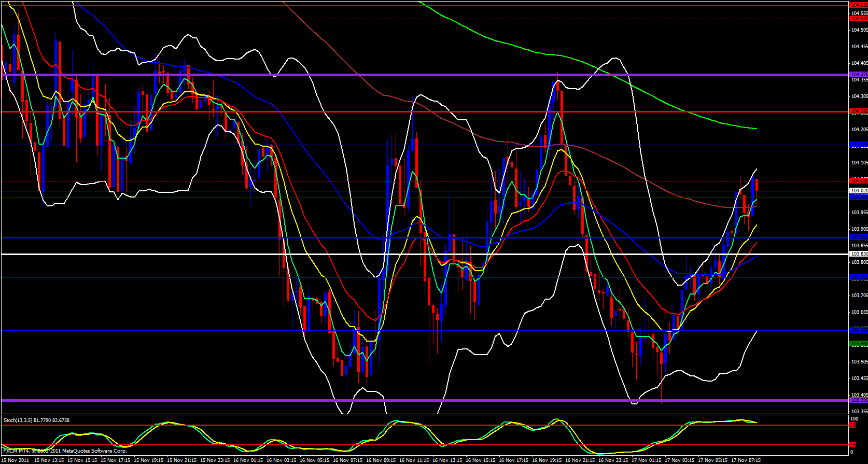868x464 pixels.
Task: Click the 16 Nov 13:15 time label
Action: pos(446,460)
